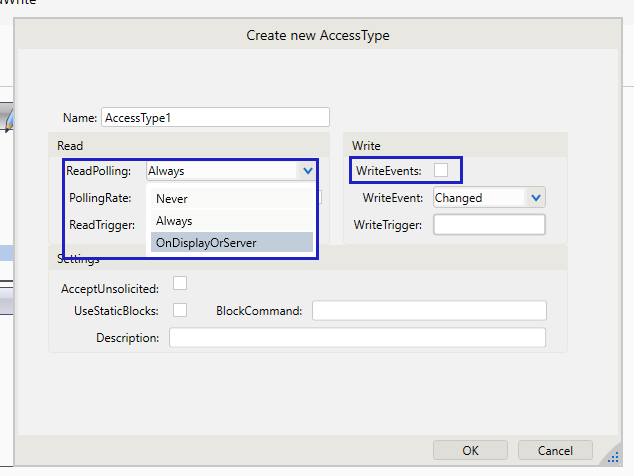Open the ReadPolling combo box showing Always

point(225,171)
